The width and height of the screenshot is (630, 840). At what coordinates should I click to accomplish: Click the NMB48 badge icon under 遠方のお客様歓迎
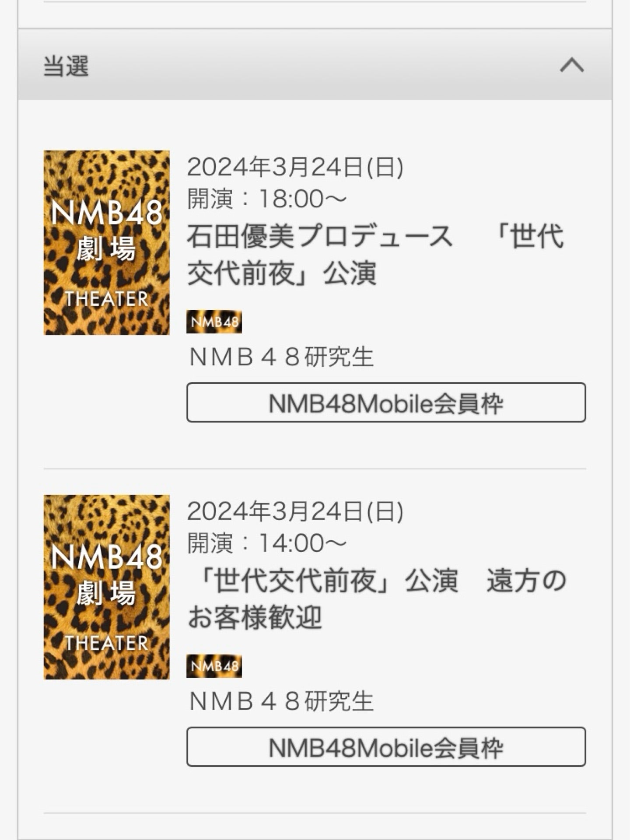pos(214,666)
